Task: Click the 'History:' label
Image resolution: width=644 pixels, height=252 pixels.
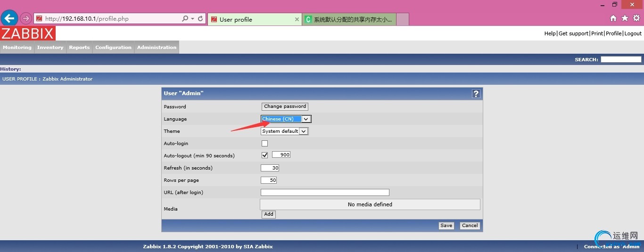Action: tap(10, 69)
